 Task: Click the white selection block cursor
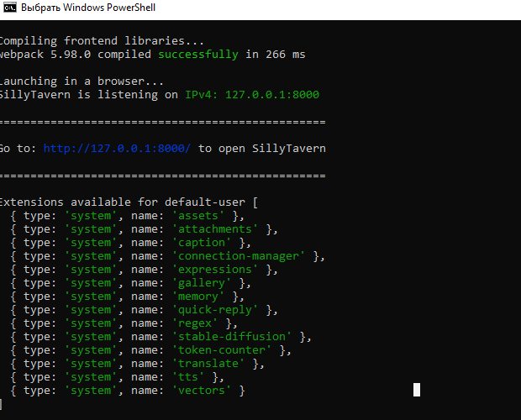point(417,390)
